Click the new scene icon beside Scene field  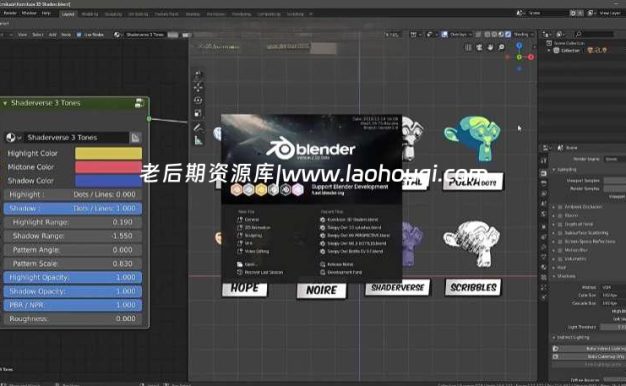point(573,13)
